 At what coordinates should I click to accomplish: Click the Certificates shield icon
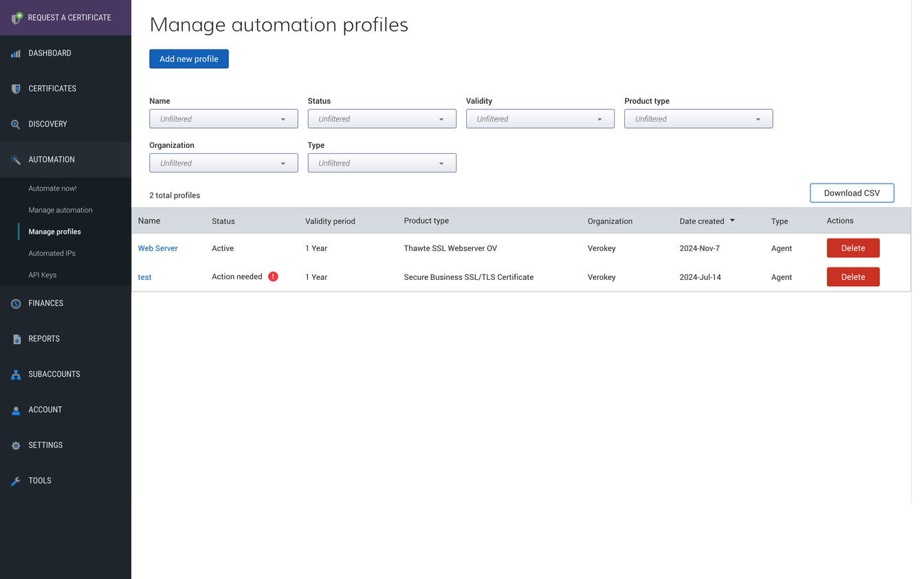click(x=15, y=88)
